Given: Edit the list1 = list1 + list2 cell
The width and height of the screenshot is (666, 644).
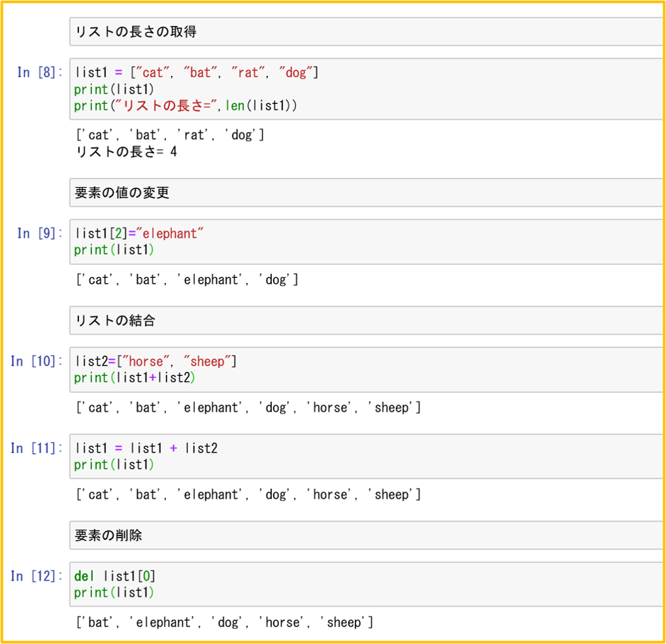Looking at the screenshot, I should point(366,456).
